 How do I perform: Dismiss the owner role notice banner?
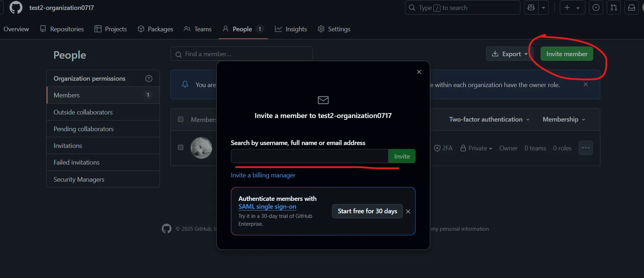[x=586, y=84]
